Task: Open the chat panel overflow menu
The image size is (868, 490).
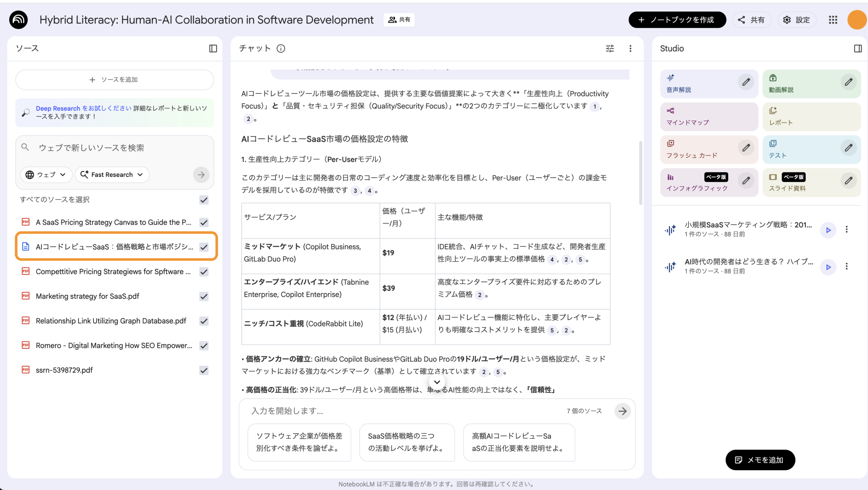Action: pos(630,49)
